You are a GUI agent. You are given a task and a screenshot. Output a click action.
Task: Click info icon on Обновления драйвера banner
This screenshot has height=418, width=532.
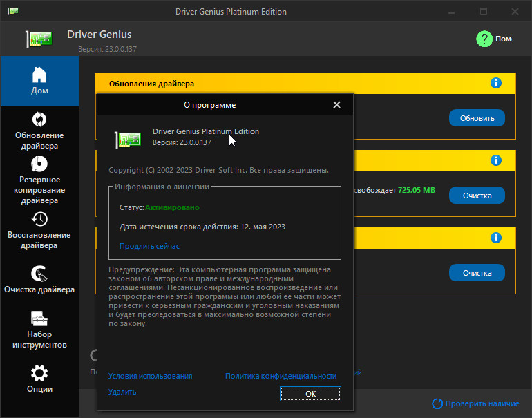[495, 83]
